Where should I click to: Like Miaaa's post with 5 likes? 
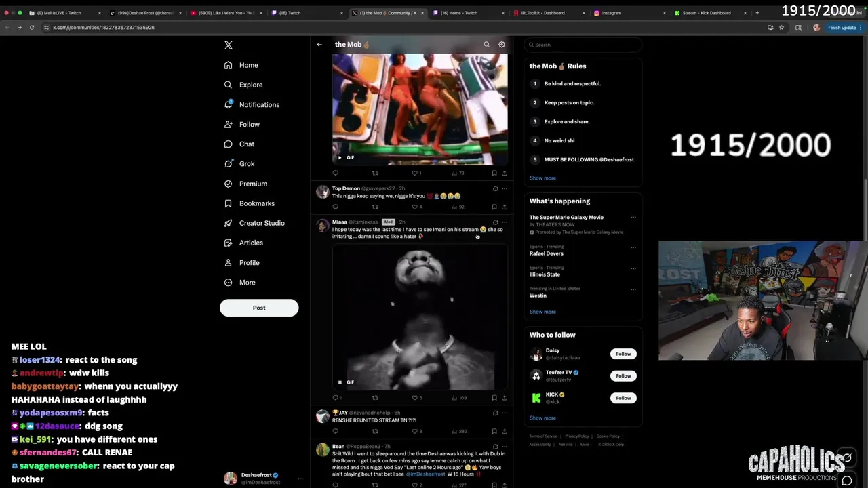click(415, 398)
